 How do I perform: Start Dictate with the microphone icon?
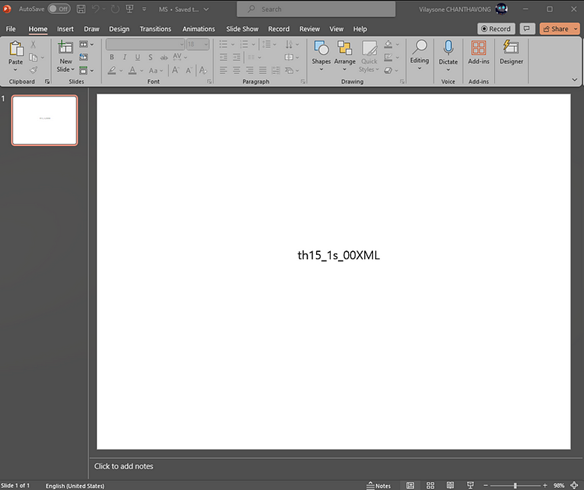click(448, 47)
